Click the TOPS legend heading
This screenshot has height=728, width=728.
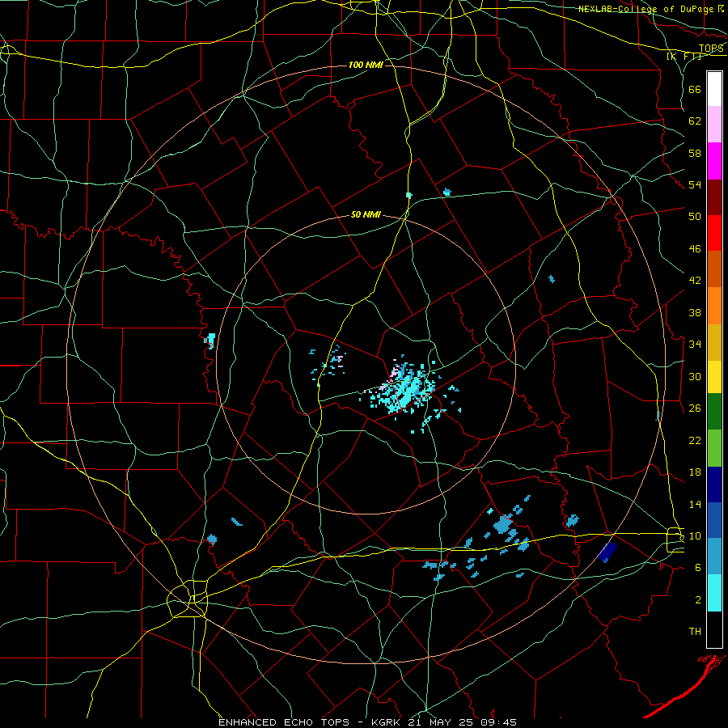(711, 49)
